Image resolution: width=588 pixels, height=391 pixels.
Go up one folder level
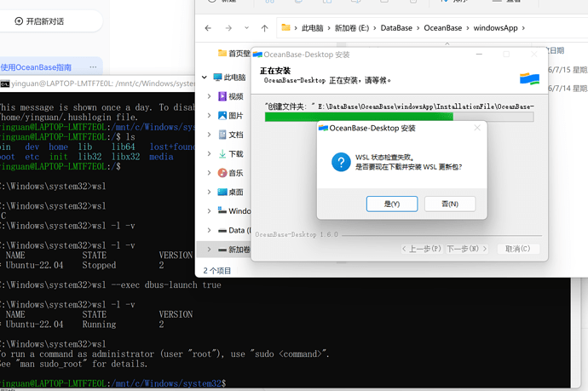point(264,28)
